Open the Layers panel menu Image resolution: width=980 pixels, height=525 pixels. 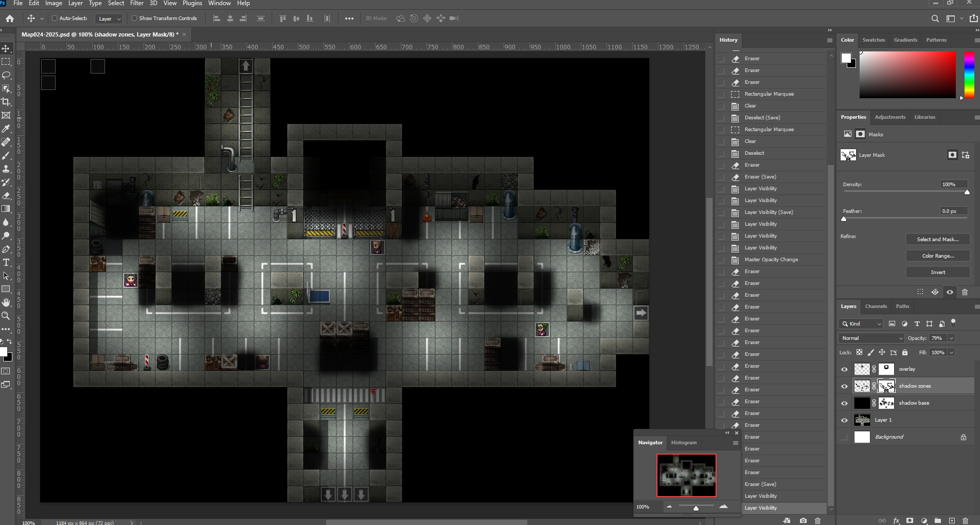tap(976, 306)
